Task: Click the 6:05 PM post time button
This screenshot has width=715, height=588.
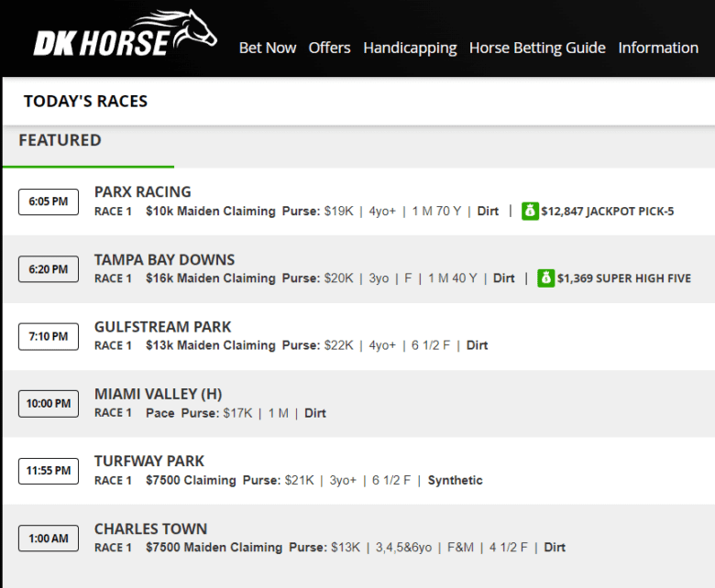Action: 49,201
